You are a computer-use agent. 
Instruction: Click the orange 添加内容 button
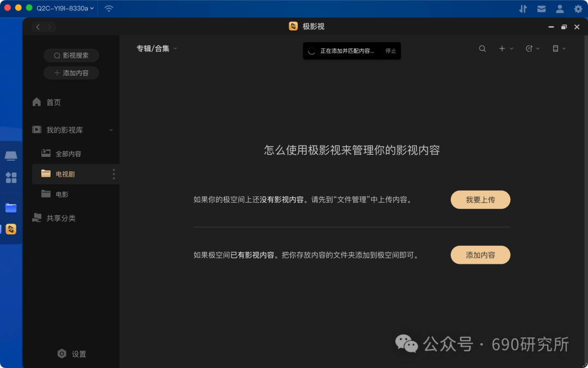click(x=480, y=255)
